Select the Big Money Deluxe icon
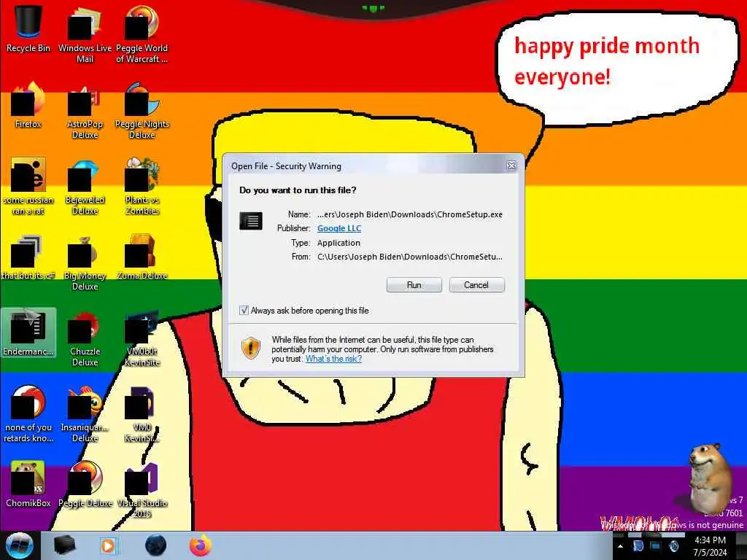The height and width of the screenshot is (560, 747). pos(85,262)
